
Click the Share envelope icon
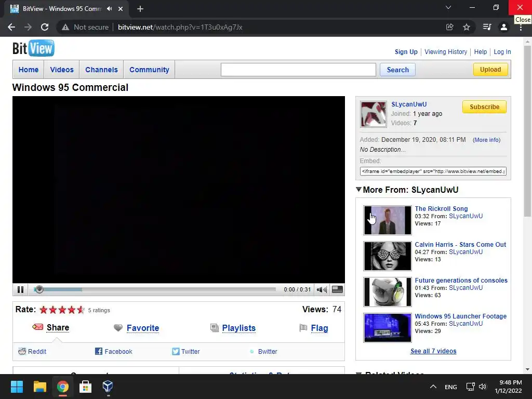37,327
